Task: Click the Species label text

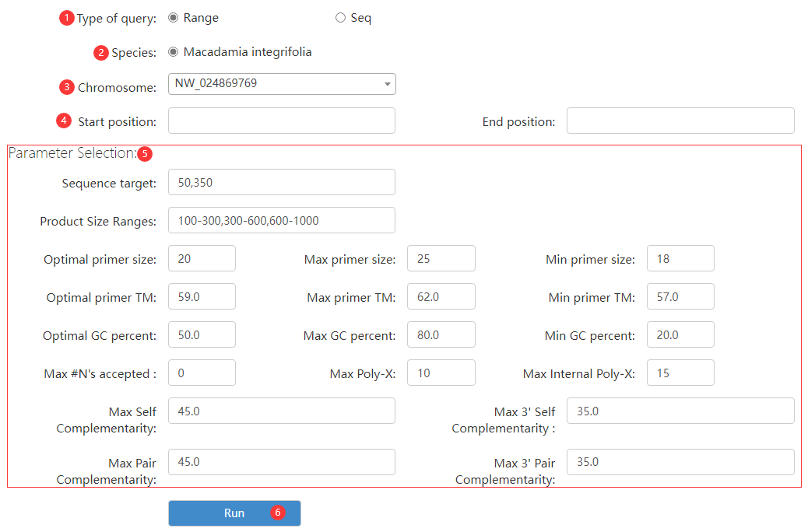Action: [x=134, y=53]
